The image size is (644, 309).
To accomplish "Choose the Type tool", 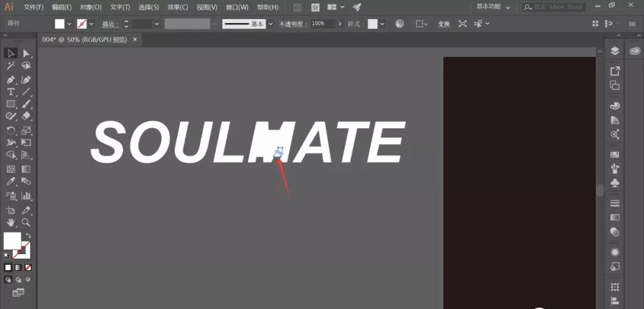I will pyautogui.click(x=11, y=92).
